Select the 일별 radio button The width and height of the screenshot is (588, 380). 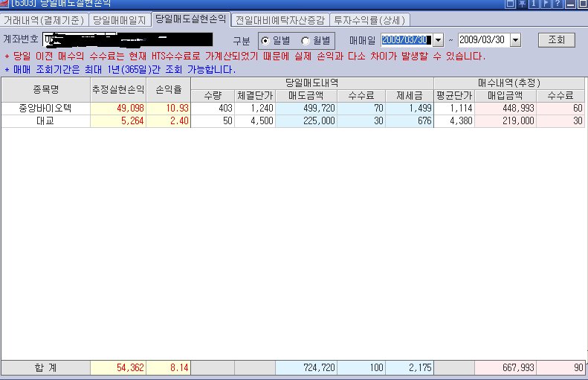click(265, 40)
